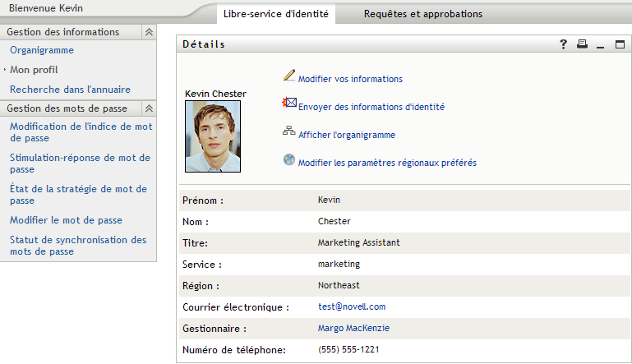The width and height of the screenshot is (632, 364).
Task: Go to Stimulation-réponse de mot de passe
Action: point(80,164)
